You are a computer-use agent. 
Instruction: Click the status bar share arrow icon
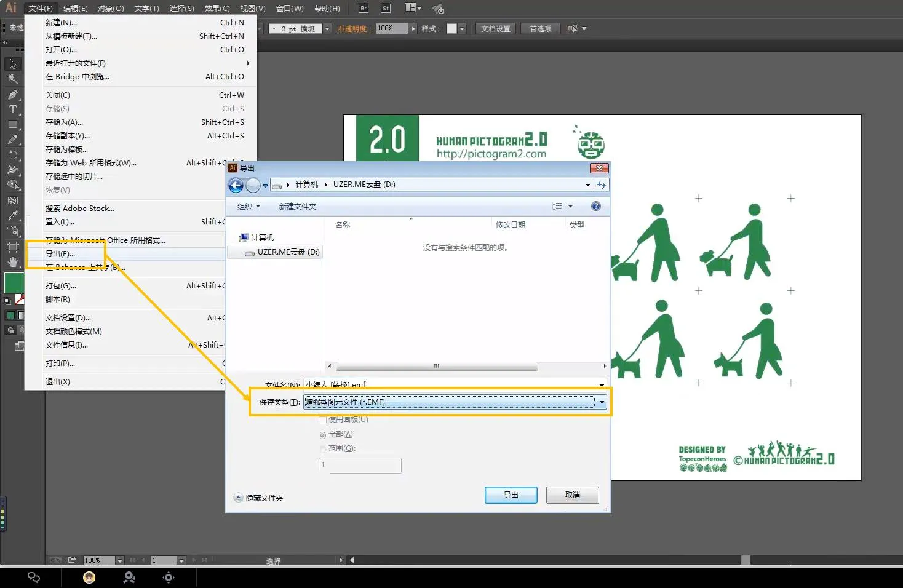pyautogui.click(x=72, y=560)
